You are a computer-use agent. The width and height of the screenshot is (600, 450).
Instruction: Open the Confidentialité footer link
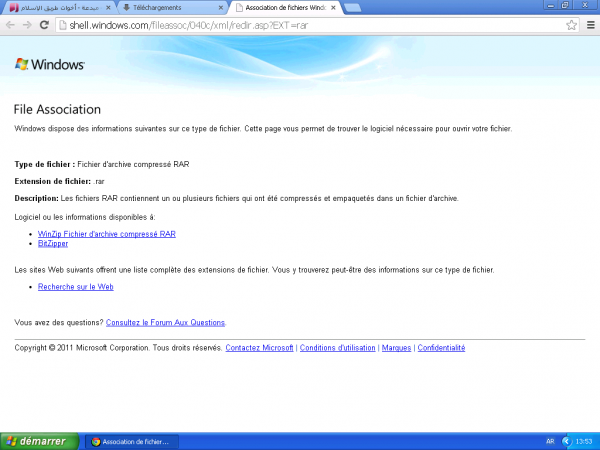point(441,348)
